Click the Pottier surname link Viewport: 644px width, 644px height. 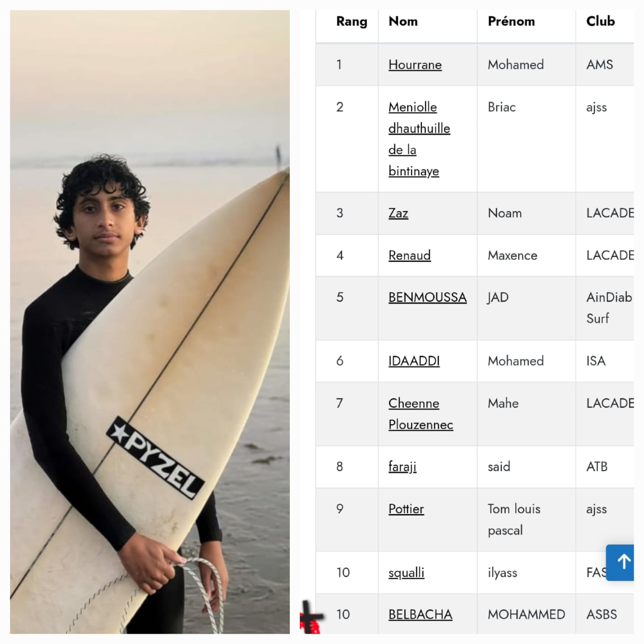(406, 509)
